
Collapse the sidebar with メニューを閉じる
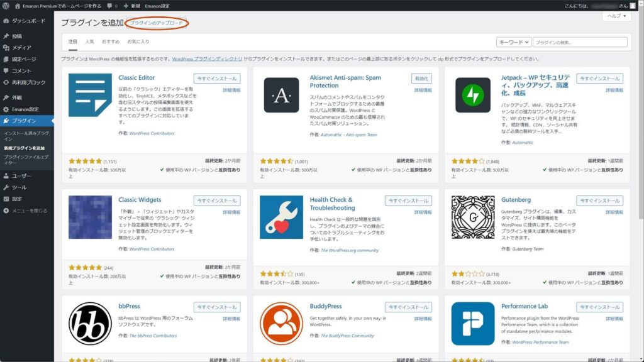30,211
